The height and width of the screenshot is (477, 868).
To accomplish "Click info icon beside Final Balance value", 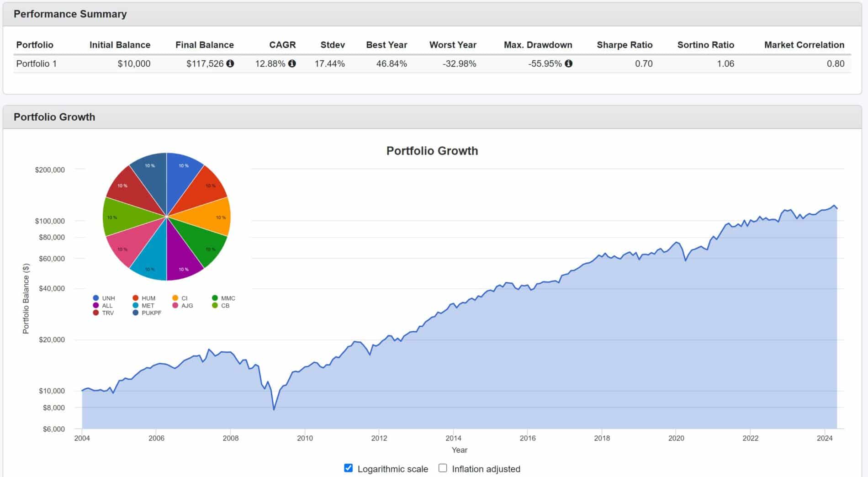I will coord(230,64).
